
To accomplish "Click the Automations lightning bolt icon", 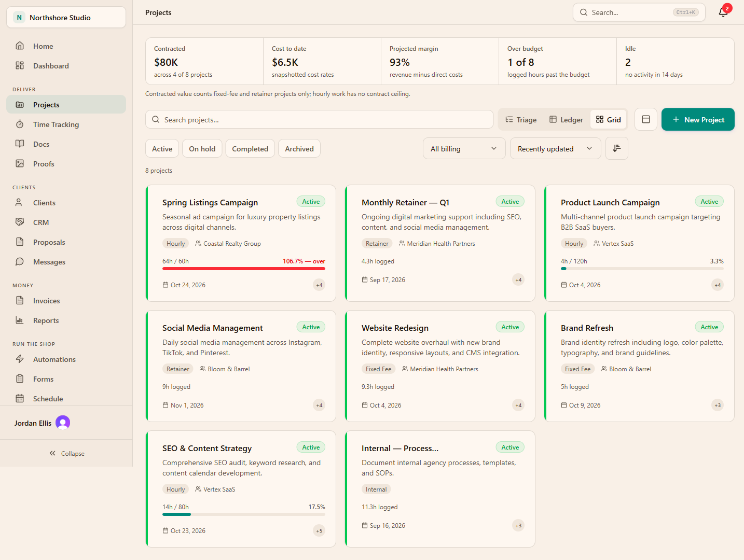I will [x=20, y=359].
